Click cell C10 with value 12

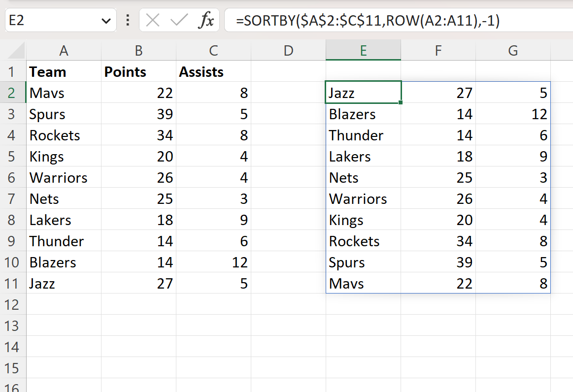pyautogui.click(x=213, y=262)
